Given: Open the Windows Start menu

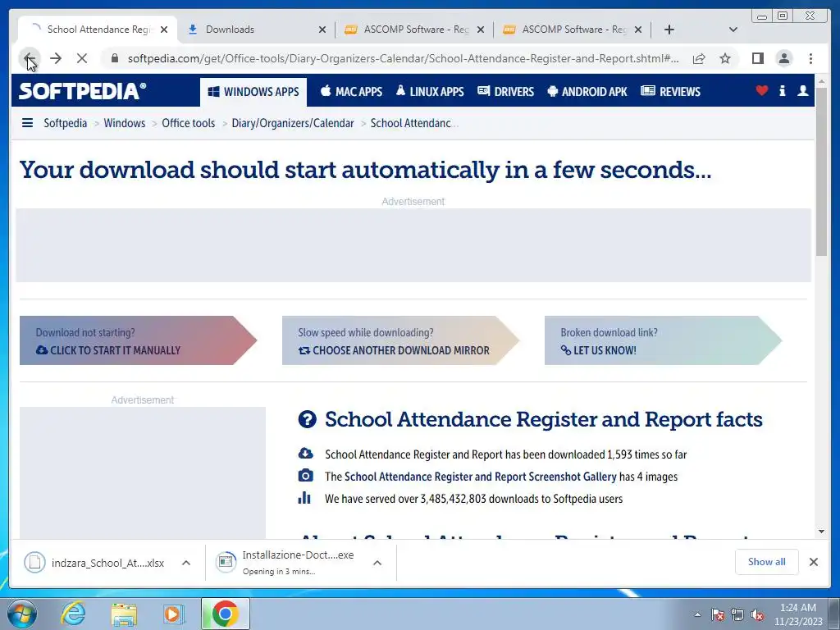Looking at the screenshot, I should (22, 614).
